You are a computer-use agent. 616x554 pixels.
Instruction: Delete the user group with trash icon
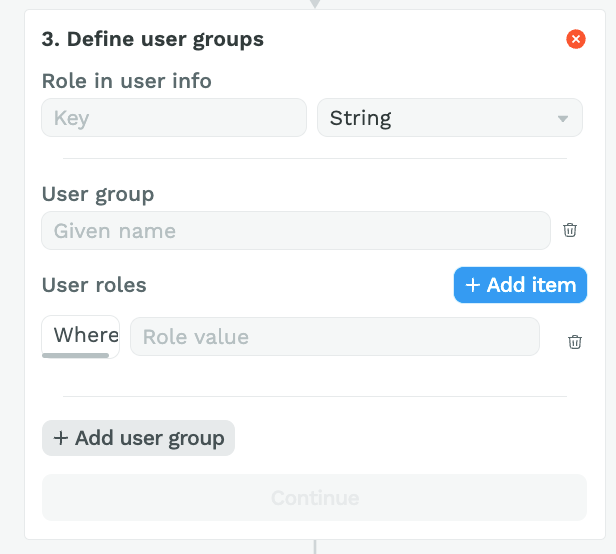tap(570, 230)
